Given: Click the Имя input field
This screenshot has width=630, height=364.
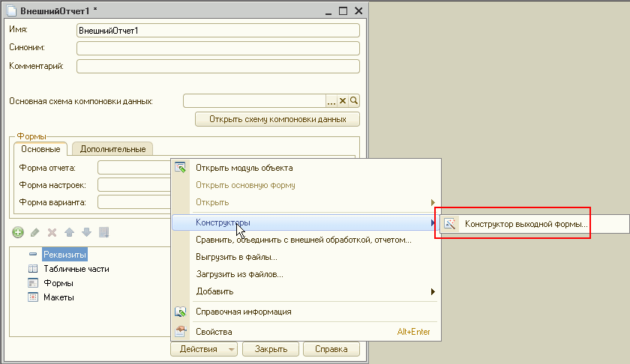Looking at the screenshot, I should (x=218, y=31).
